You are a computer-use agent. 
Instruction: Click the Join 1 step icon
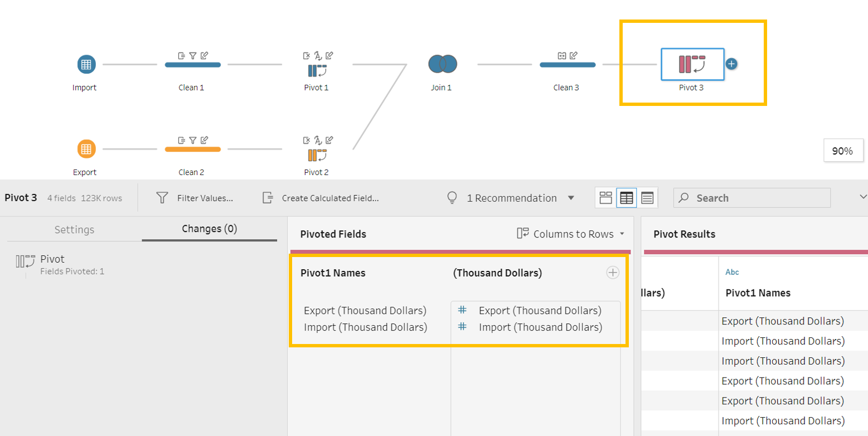[442, 64]
